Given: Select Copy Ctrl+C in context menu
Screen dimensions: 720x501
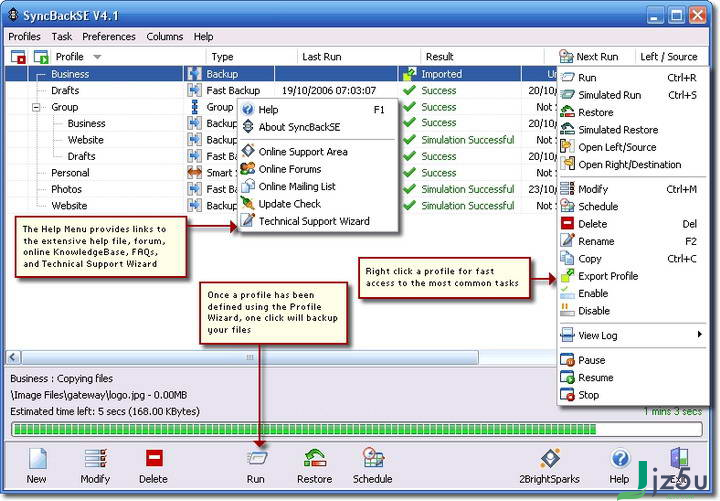Looking at the screenshot, I should 632,259.
